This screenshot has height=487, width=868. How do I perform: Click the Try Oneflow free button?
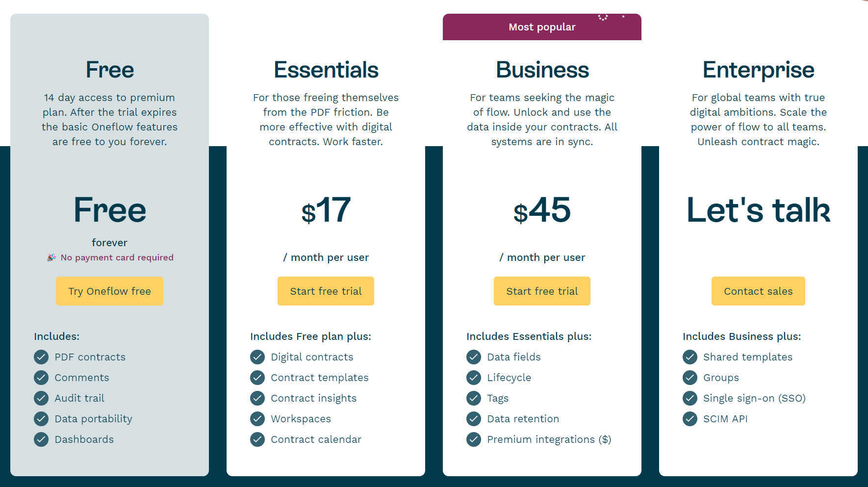109,291
